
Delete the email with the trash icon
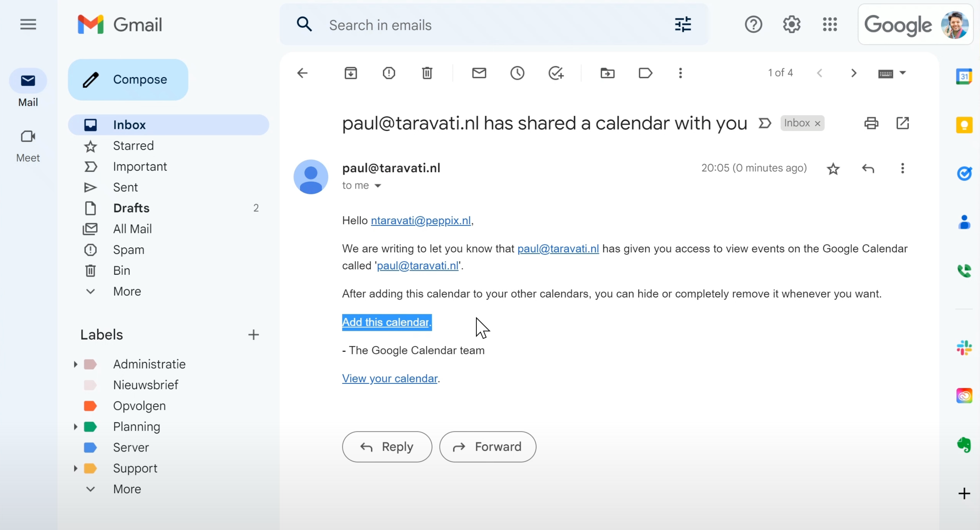point(427,73)
